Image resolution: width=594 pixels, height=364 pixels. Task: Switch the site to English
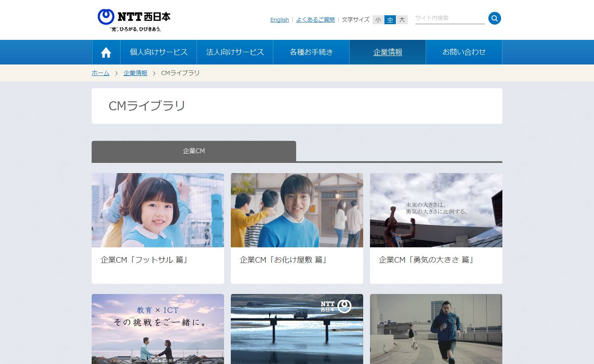(x=280, y=20)
